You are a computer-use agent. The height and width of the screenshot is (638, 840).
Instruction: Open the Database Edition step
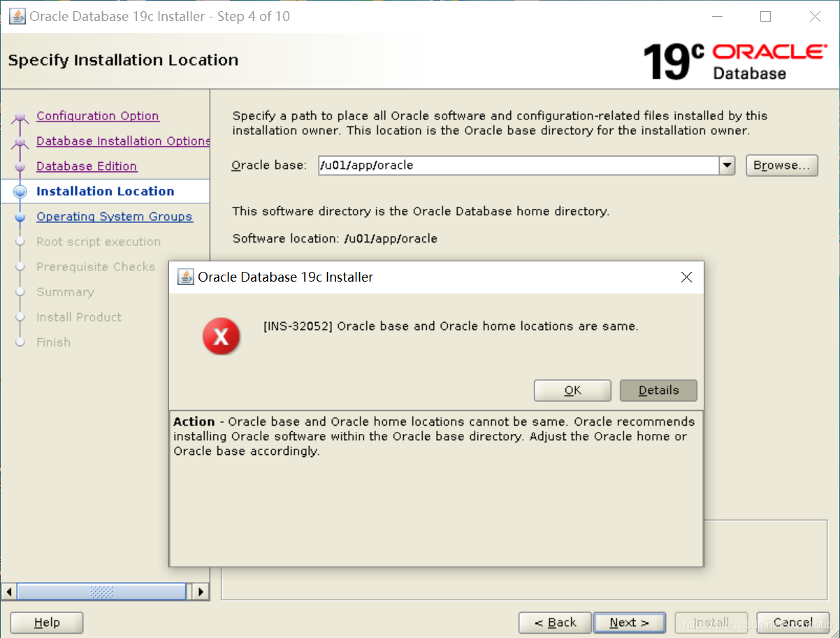pyautogui.click(x=86, y=166)
